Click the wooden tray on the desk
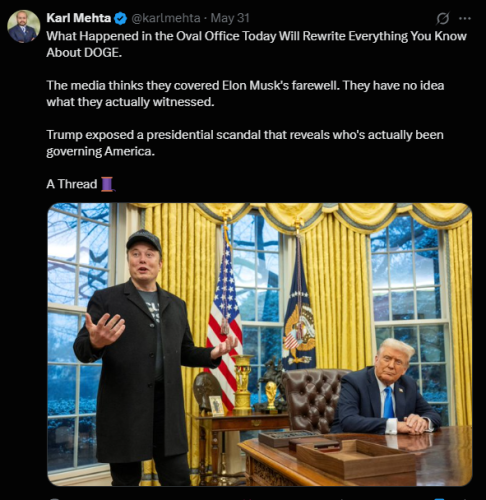The height and width of the screenshot is (500, 486). [x=356, y=458]
